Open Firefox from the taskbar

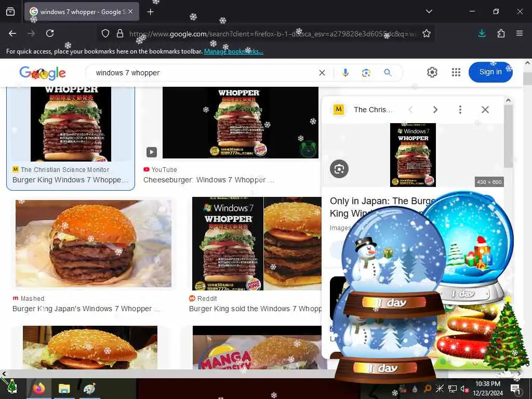(39, 389)
